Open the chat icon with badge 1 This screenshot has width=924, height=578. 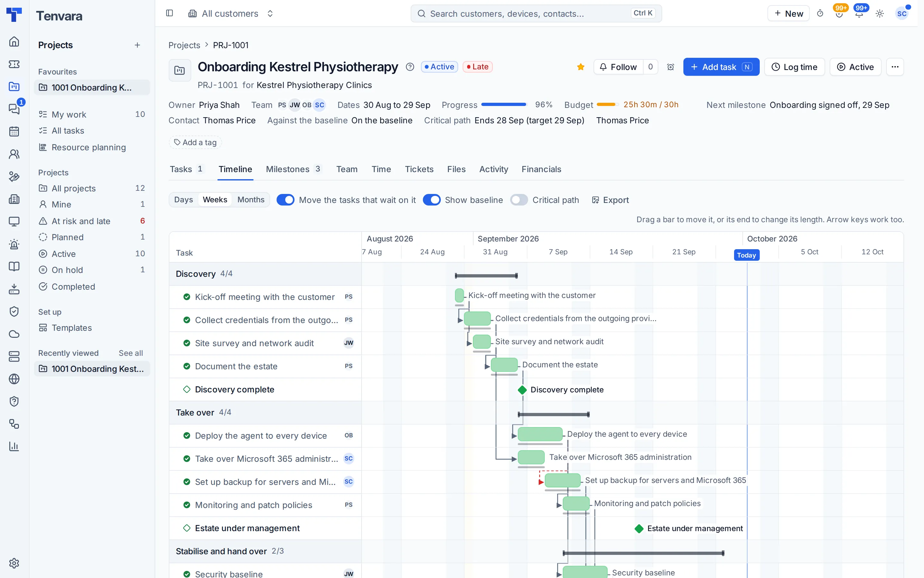pyautogui.click(x=14, y=109)
